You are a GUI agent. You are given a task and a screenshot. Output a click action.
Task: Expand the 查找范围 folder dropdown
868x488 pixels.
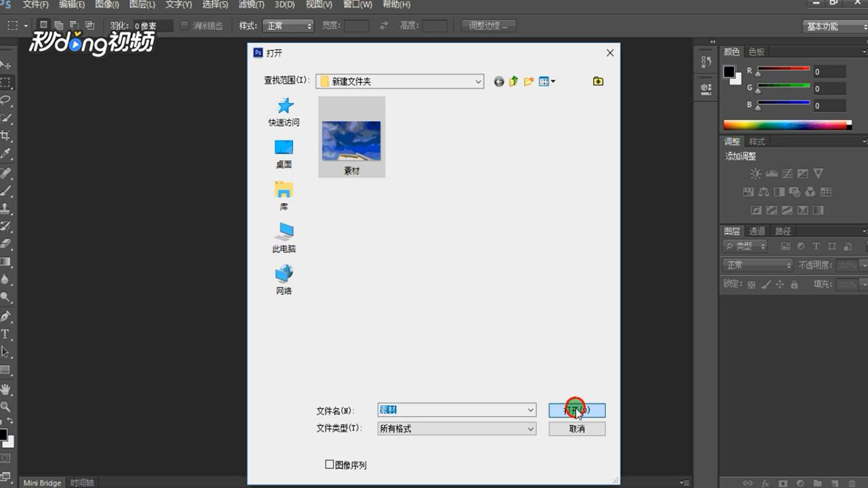(478, 81)
